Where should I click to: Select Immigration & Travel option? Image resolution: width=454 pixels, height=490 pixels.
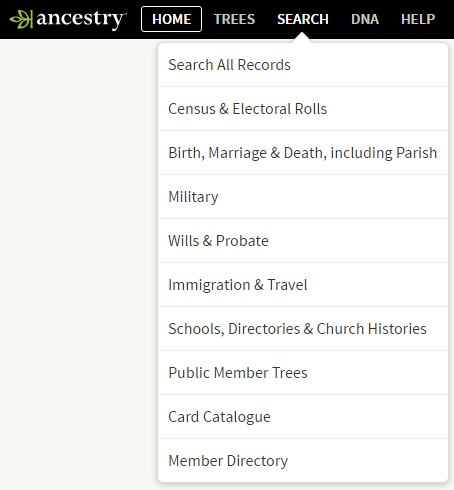click(303, 285)
